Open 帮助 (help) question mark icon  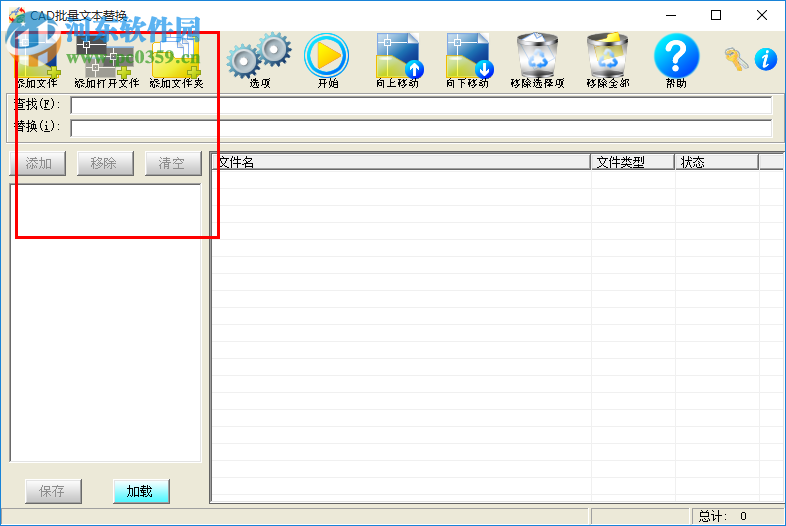tap(676, 60)
